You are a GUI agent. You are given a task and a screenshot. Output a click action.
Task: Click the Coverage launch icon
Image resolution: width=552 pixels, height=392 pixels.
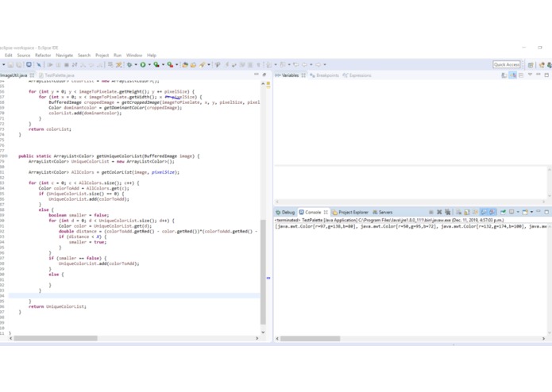pos(156,65)
